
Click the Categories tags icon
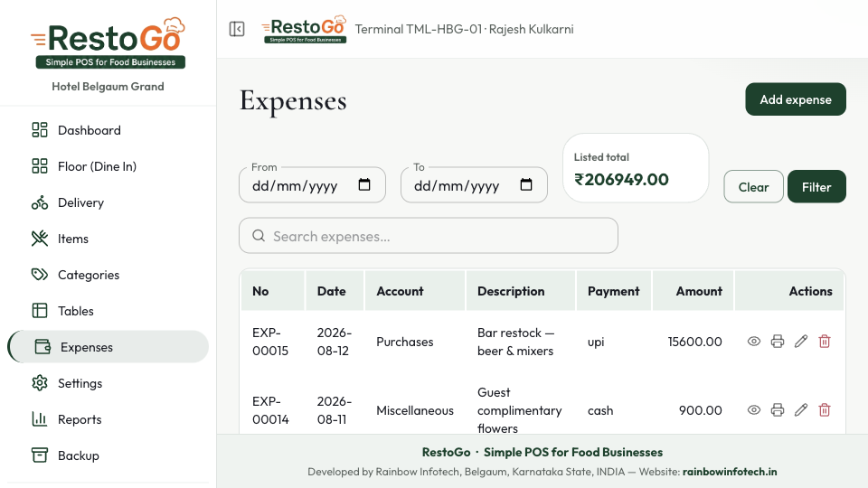(40, 275)
